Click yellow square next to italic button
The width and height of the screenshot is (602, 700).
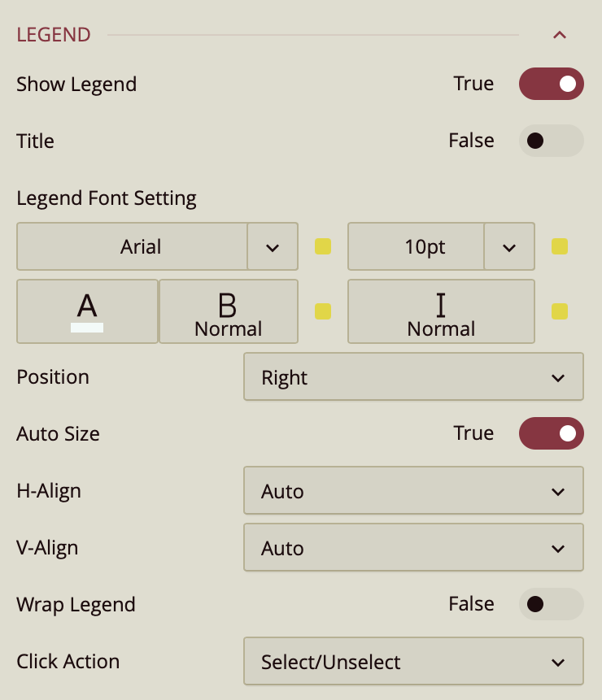[x=560, y=311]
